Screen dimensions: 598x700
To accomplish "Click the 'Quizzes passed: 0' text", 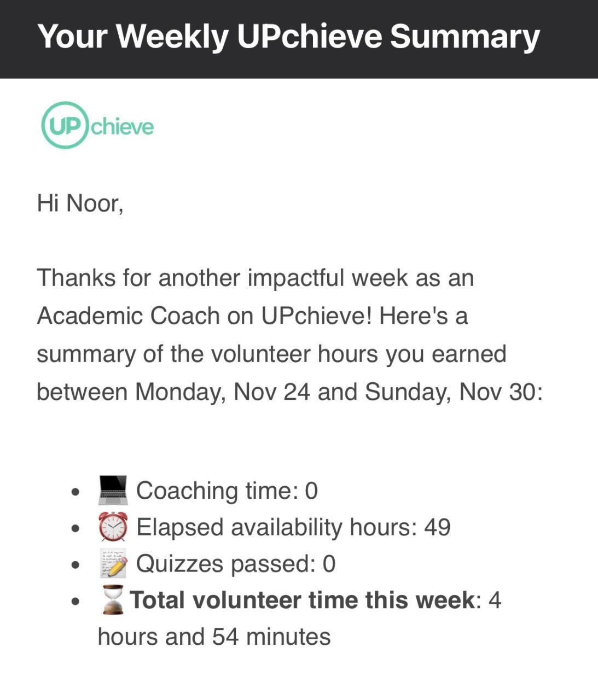I will tap(236, 564).
